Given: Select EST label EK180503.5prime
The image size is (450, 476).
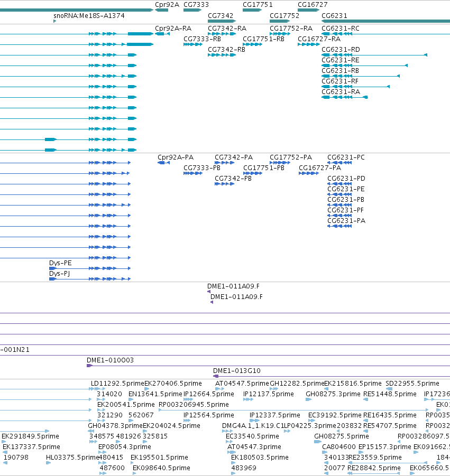Looking at the screenshot, I should point(260,457).
